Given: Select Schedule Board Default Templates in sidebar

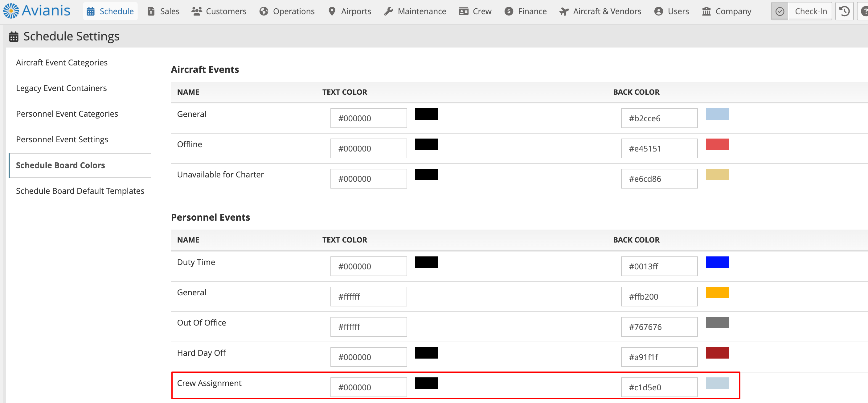Looking at the screenshot, I should [x=80, y=191].
